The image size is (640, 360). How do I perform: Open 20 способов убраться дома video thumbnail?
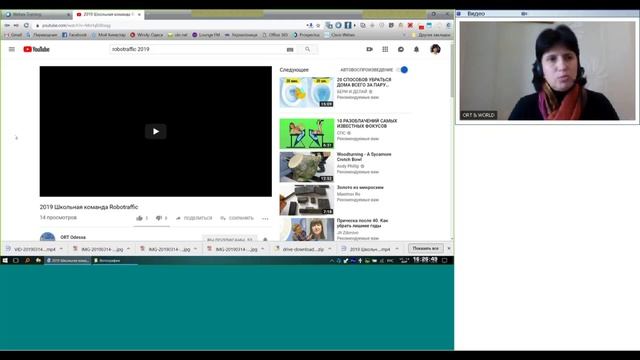pos(307,93)
